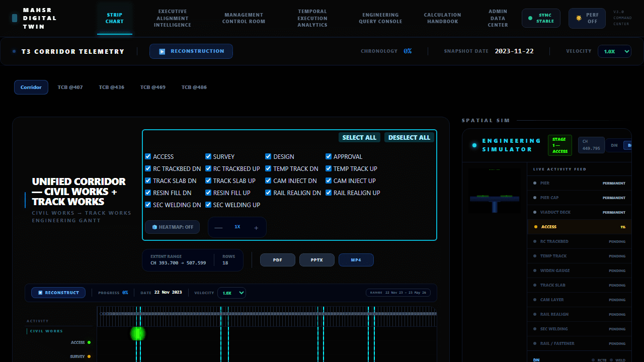Viewport: 644px width, 362px height.
Task: Click the cyan dot beside Engineering Simulator
Action: click(474, 145)
